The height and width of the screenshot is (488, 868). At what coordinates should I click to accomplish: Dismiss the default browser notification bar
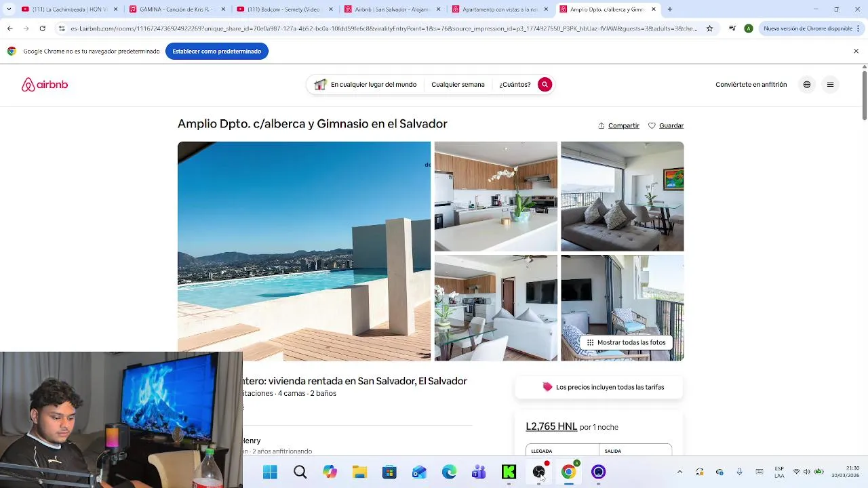click(856, 52)
